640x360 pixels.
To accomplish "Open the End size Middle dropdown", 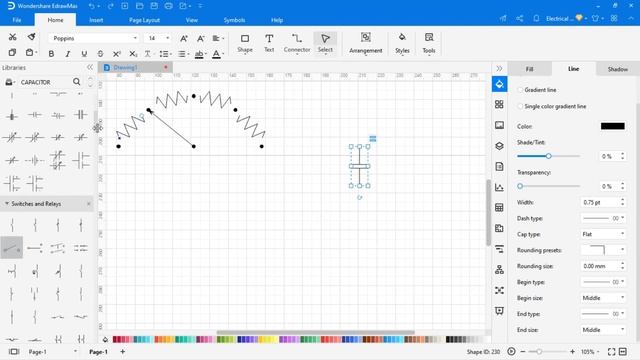I will pyautogui.click(x=603, y=330).
